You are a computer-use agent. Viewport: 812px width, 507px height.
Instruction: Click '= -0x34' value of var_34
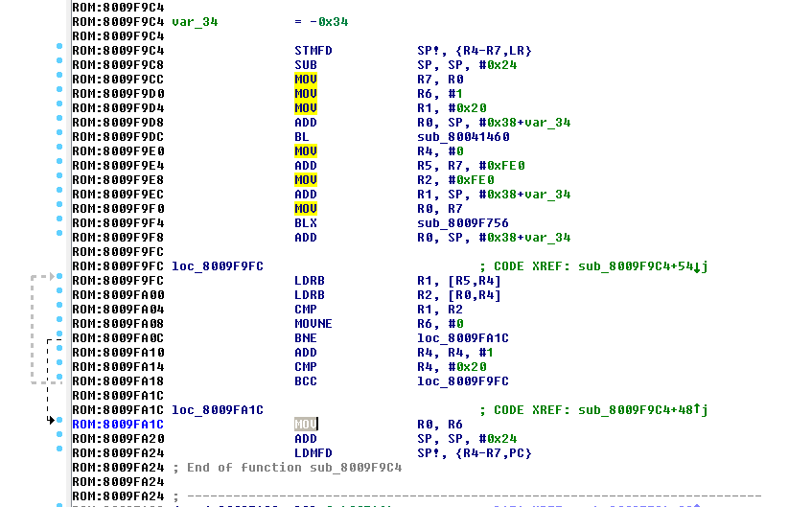[321, 22]
